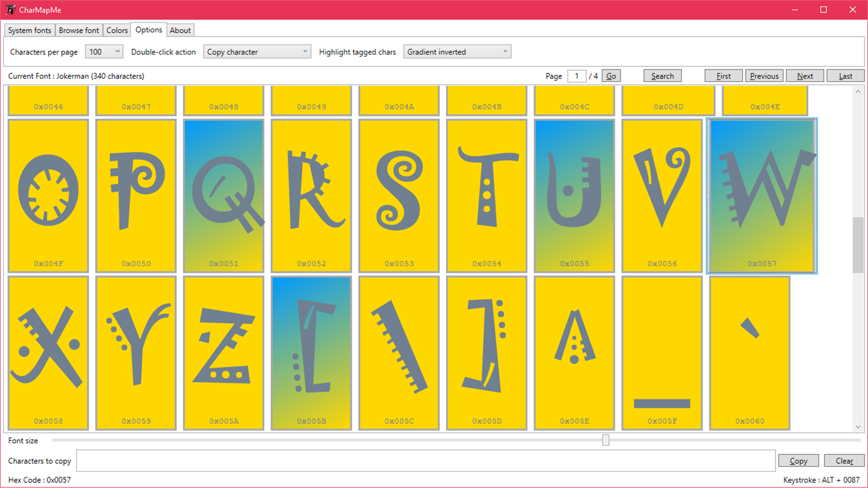Click the Page number input field
Viewport: 868px width, 488px height.
pyautogui.click(x=576, y=76)
